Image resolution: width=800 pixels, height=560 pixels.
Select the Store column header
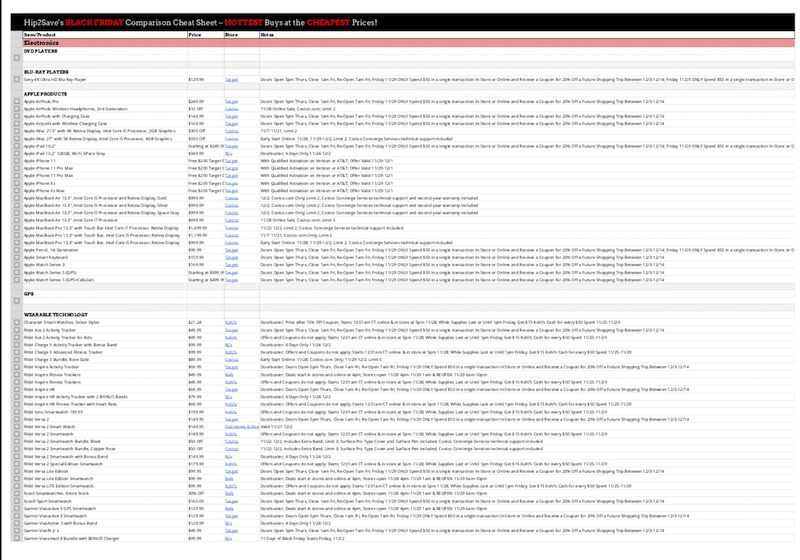click(242, 35)
